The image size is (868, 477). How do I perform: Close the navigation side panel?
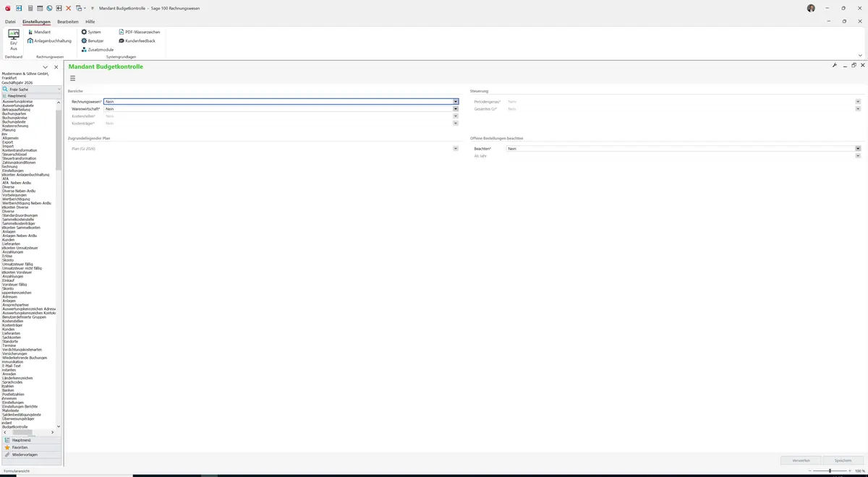pyautogui.click(x=56, y=67)
